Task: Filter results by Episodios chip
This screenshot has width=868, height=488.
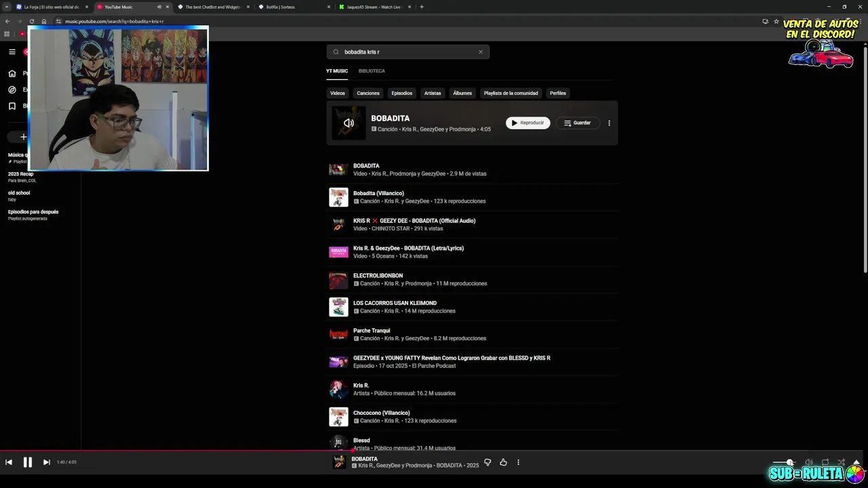Action: click(x=401, y=93)
